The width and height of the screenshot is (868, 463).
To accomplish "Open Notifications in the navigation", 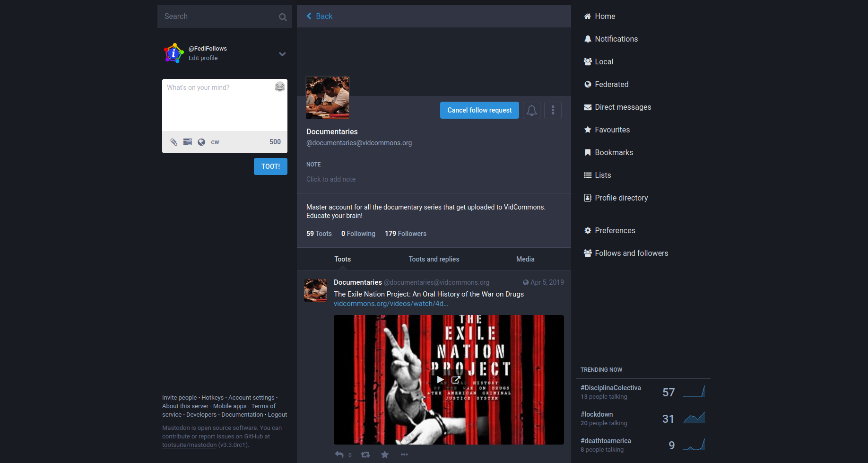I will pyautogui.click(x=611, y=39).
